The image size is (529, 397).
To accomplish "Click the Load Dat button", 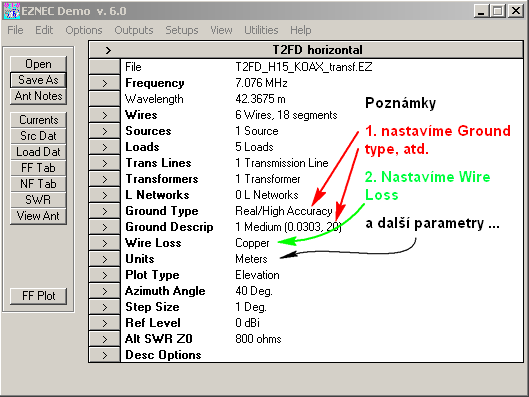I will 38,152.
